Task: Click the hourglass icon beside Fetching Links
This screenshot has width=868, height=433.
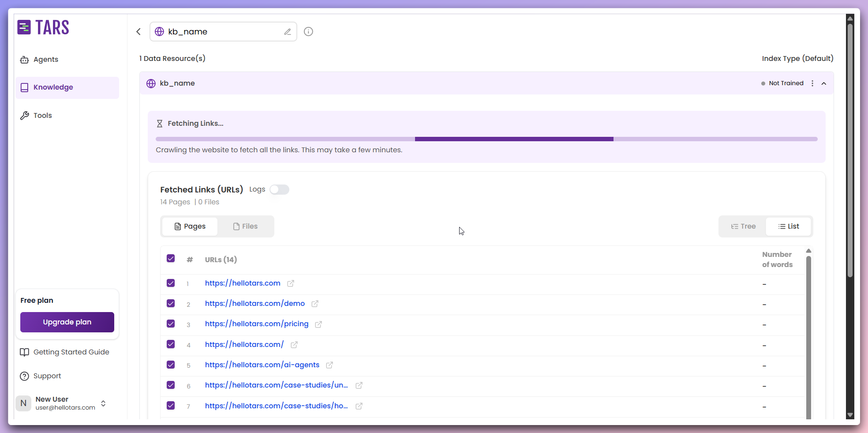Action: pyautogui.click(x=160, y=124)
